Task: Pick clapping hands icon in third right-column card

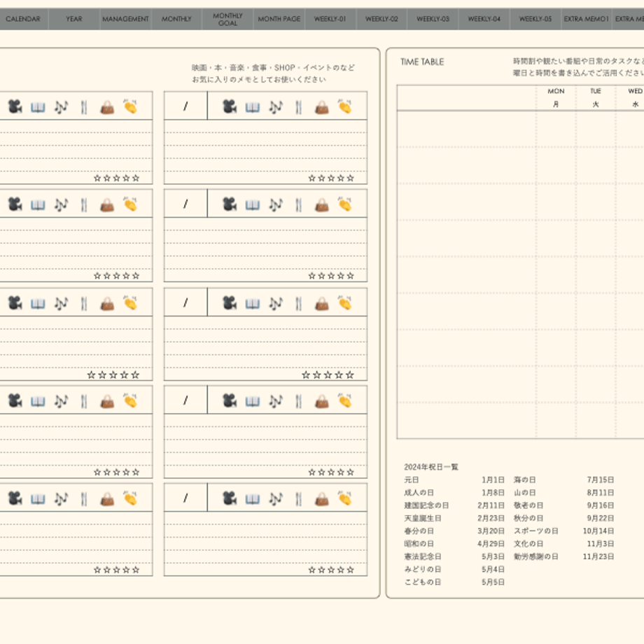Action: 345,302
